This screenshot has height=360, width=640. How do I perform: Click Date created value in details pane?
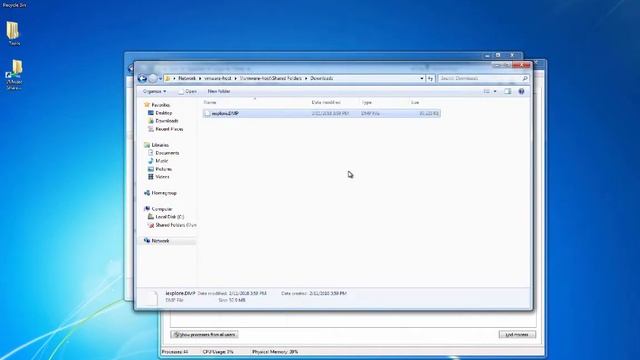[328, 293]
